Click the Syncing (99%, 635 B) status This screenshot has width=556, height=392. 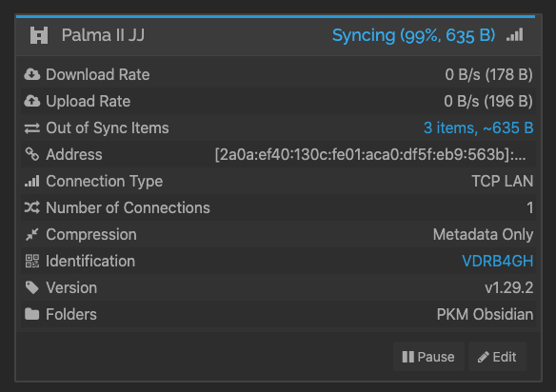point(413,35)
